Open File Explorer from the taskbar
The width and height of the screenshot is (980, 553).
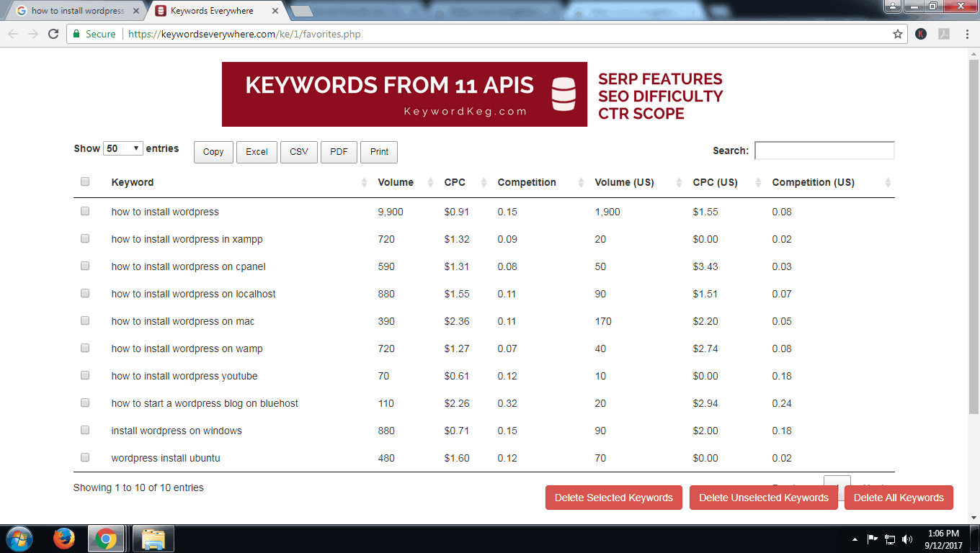click(153, 539)
